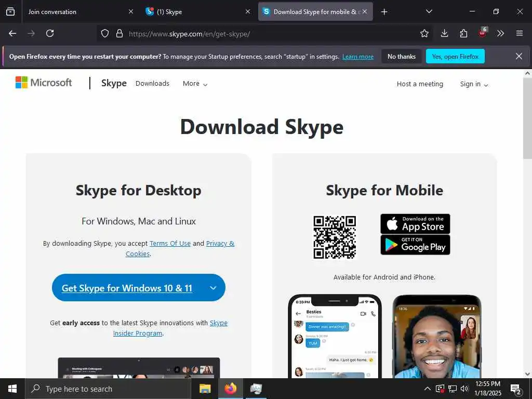Open uBlock Origin extension icon

coord(483,33)
